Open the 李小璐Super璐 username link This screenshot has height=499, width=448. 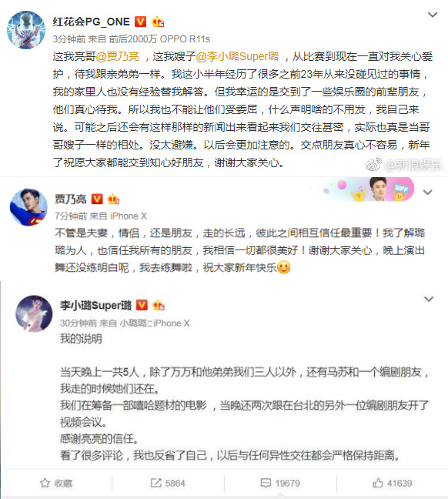click(95, 305)
